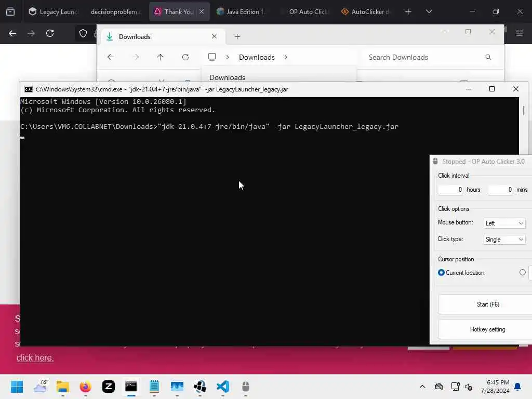
Task: Open OP Auto Clicker mouse icon on taskbar
Action: [x=246, y=387]
